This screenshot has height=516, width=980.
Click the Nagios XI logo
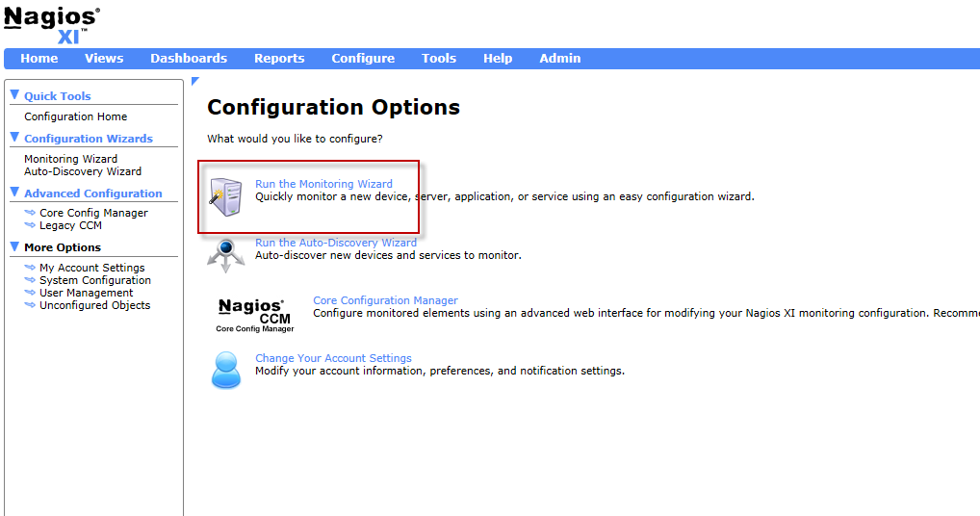pyautogui.click(x=52, y=25)
